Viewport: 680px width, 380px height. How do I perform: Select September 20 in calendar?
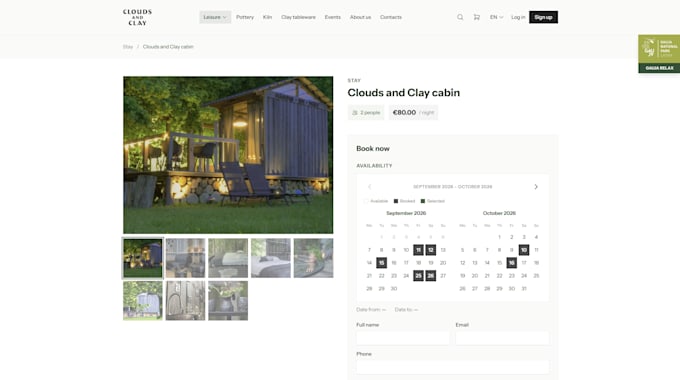(x=443, y=263)
